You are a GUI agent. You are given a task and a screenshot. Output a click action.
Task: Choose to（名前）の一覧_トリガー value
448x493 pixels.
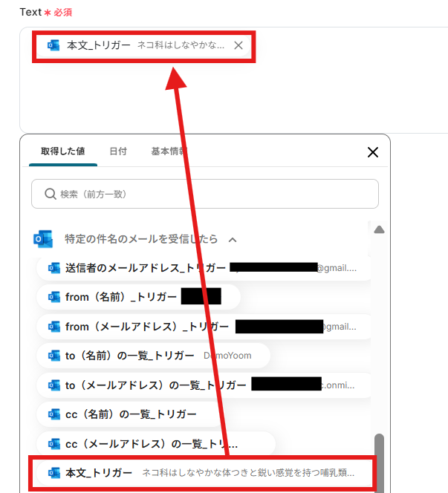[153, 356]
